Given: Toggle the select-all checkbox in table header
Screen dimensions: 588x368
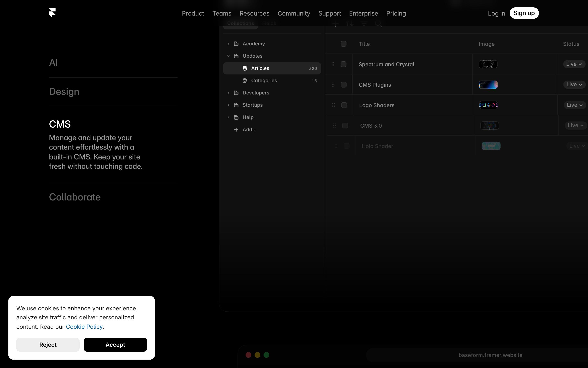Looking at the screenshot, I should coord(343,44).
